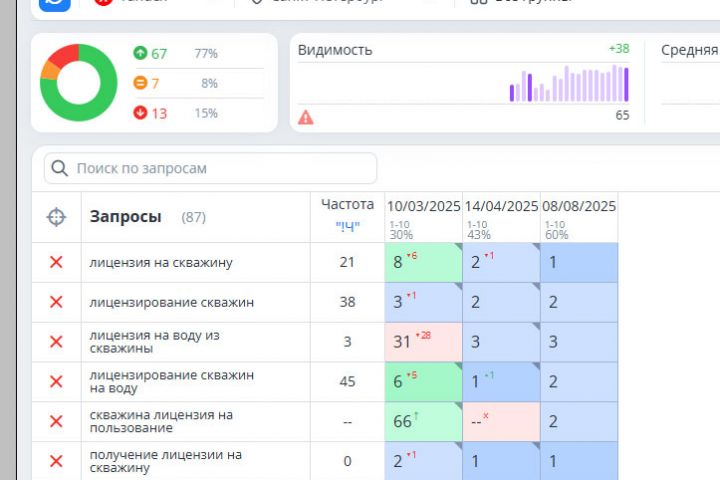Click frequency value 21

point(347,262)
